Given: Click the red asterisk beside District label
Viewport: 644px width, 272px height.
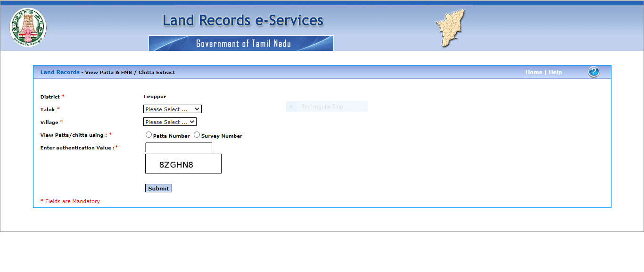Looking at the screenshot, I should [62, 95].
